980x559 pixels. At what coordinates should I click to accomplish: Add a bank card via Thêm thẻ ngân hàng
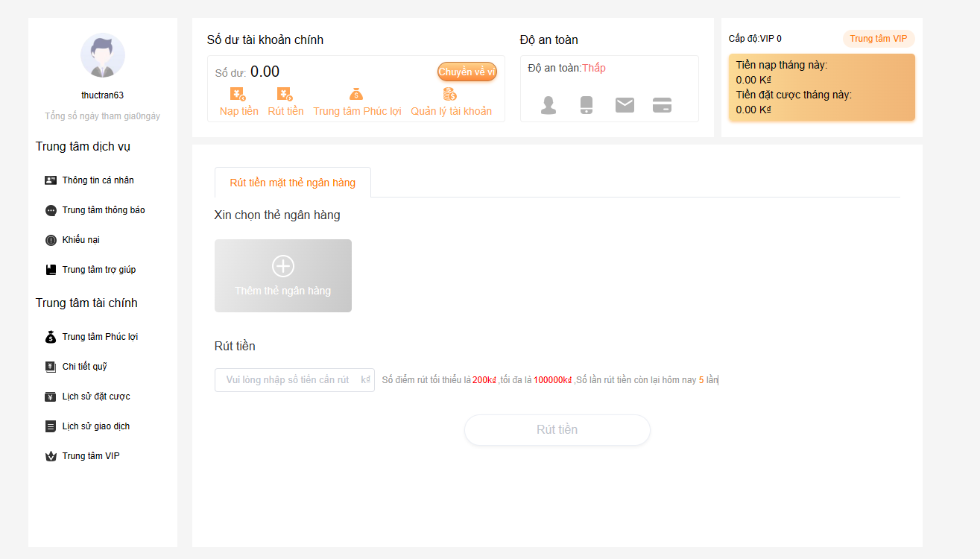click(x=283, y=275)
